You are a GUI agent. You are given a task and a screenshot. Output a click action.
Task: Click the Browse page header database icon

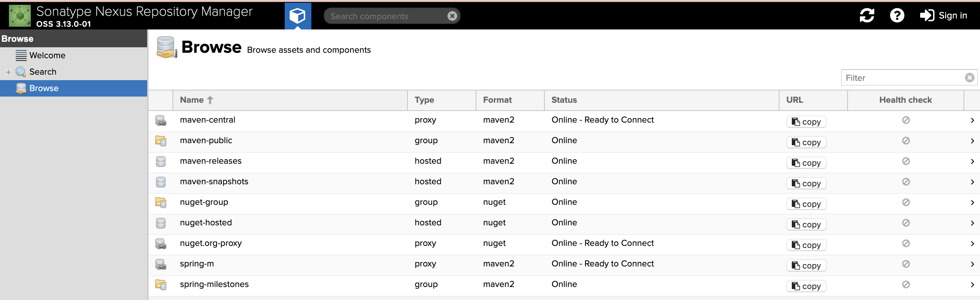coord(167,47)
